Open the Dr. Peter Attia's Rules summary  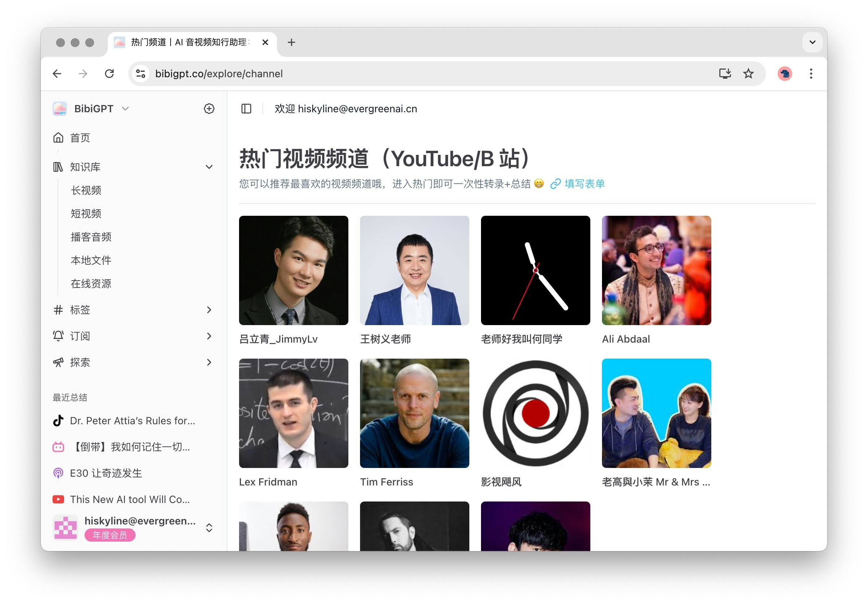tap(132, 421)
